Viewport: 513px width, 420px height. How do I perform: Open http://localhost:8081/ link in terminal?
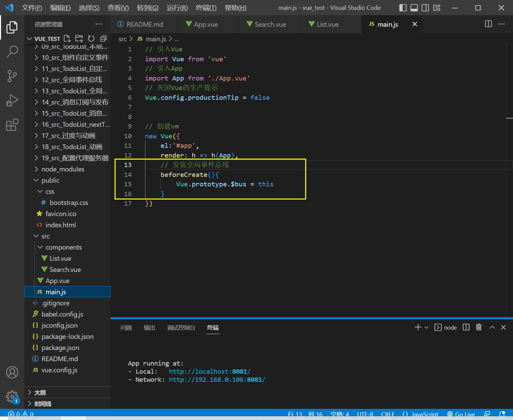[x=210, y=371]
